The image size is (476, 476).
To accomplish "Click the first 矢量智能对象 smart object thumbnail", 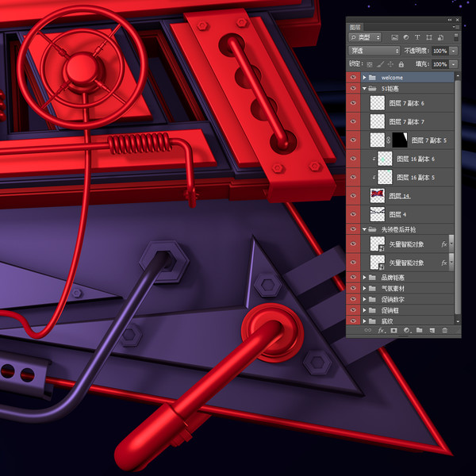I will 378,244.
